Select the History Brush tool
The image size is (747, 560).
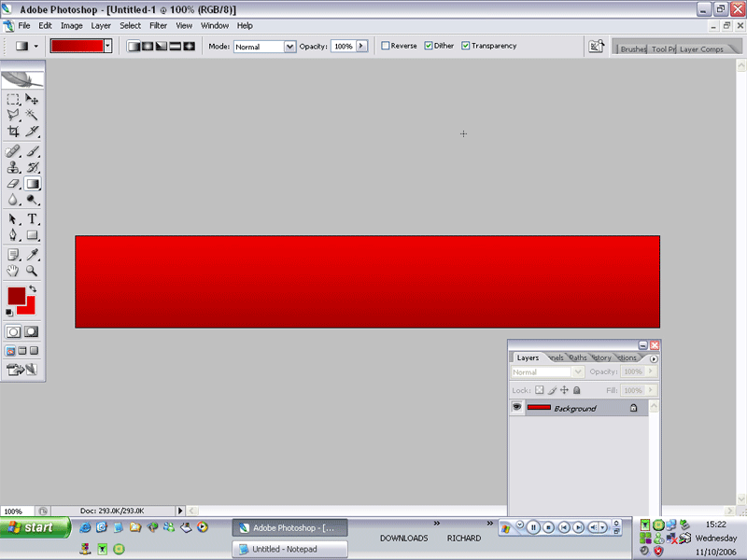[32, 168]
